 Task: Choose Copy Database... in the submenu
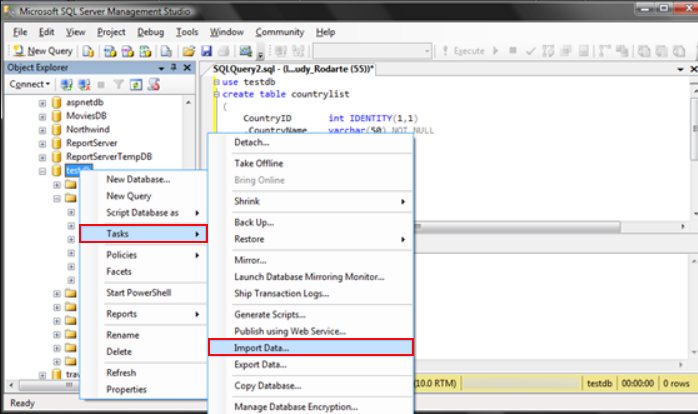311,386
